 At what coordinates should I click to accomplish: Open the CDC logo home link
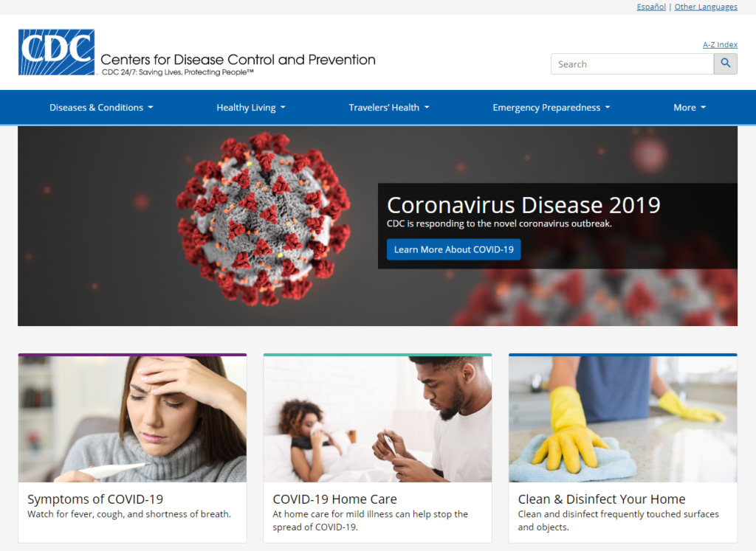click(56, 52)
